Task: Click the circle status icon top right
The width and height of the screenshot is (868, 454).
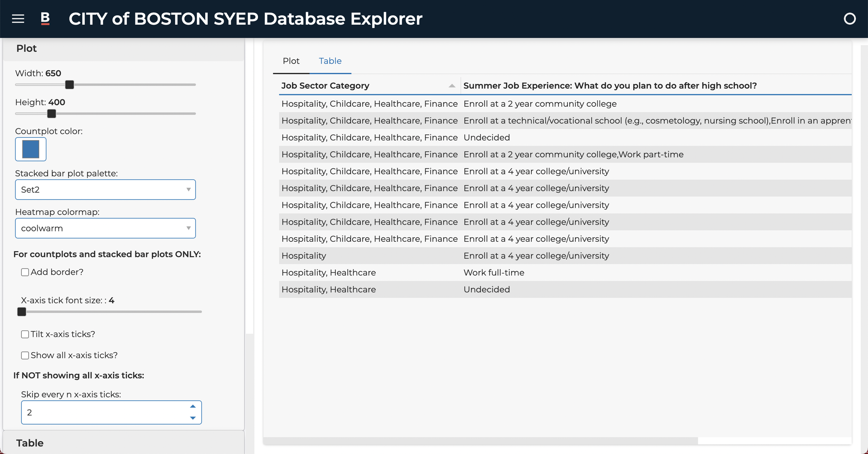Action: pos(849,19)
